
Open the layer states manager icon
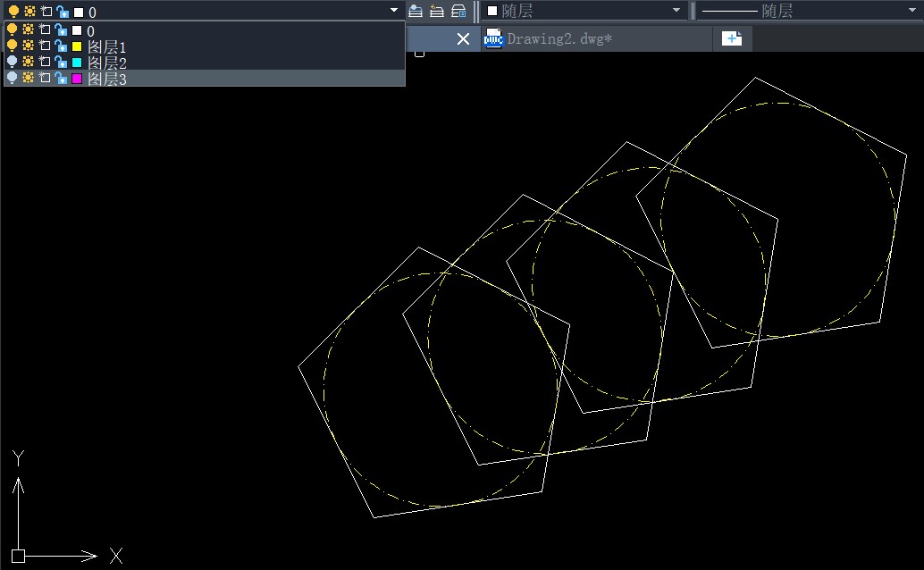pyautogui.click(x=458, y=11)
